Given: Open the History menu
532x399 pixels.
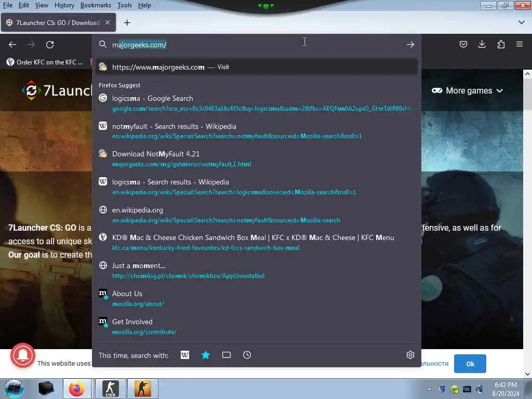Looking at the screenshot, I should (64, 5).
